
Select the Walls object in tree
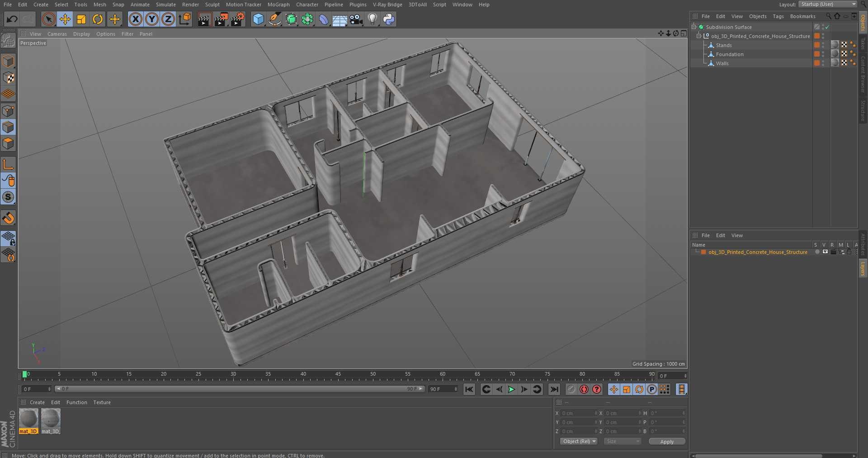tap(722, 63)
